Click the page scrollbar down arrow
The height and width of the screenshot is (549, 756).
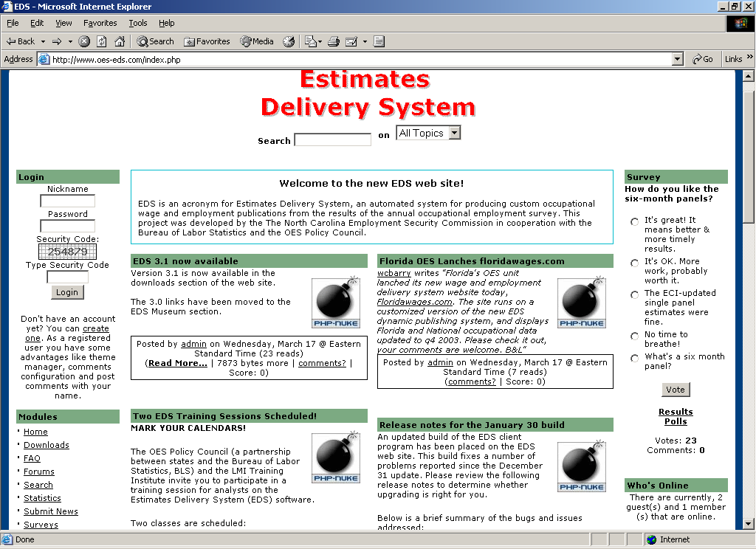[748, 524]
